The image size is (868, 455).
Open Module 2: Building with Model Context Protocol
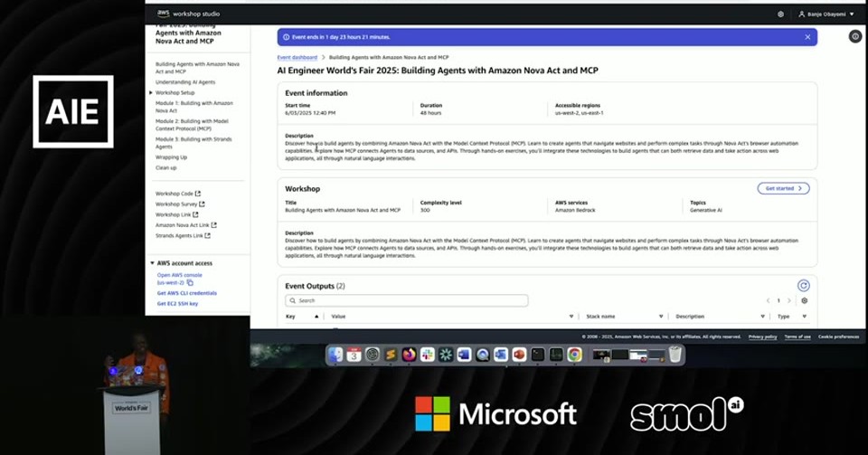point(192,125)
